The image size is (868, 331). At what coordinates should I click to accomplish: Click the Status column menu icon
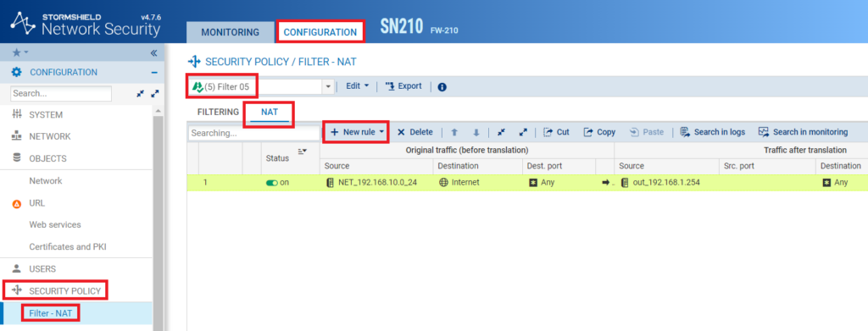(303, 151)
